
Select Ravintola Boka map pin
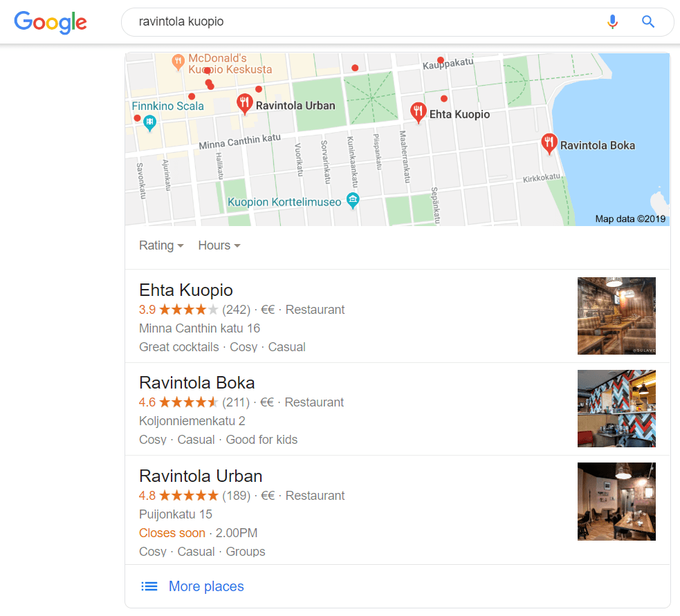pos(549,144)
